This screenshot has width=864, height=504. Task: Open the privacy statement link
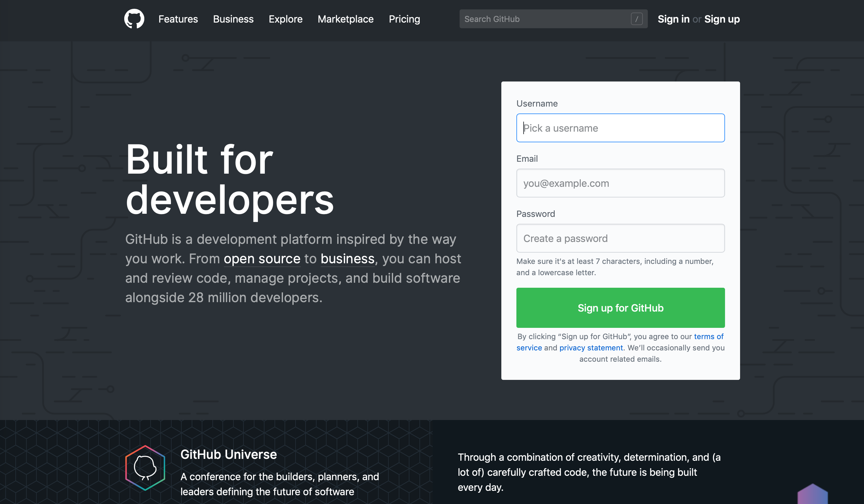[591, 348]
